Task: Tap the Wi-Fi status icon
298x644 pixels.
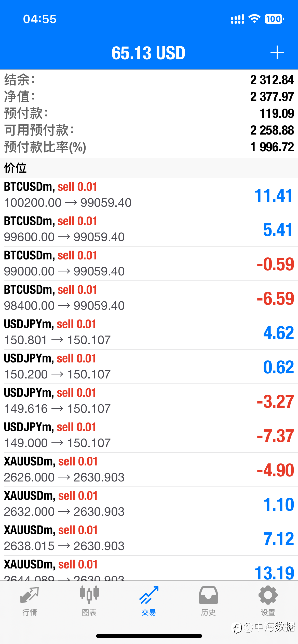Action: (254, 19)
